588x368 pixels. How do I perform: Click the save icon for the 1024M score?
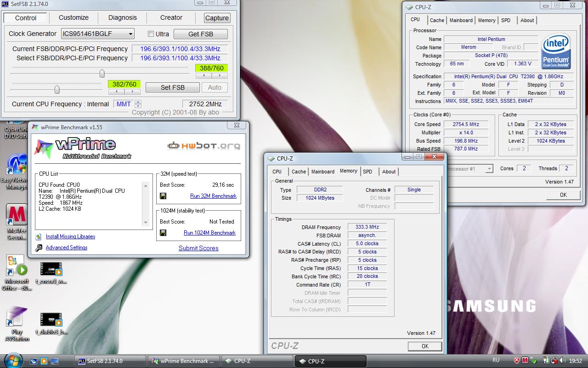163,233
